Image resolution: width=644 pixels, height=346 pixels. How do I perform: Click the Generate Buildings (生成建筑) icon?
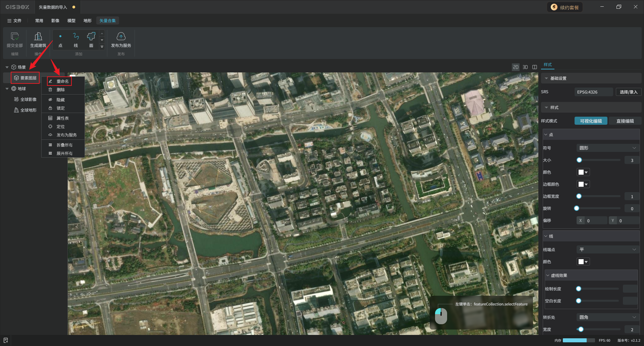click(38, 36)
